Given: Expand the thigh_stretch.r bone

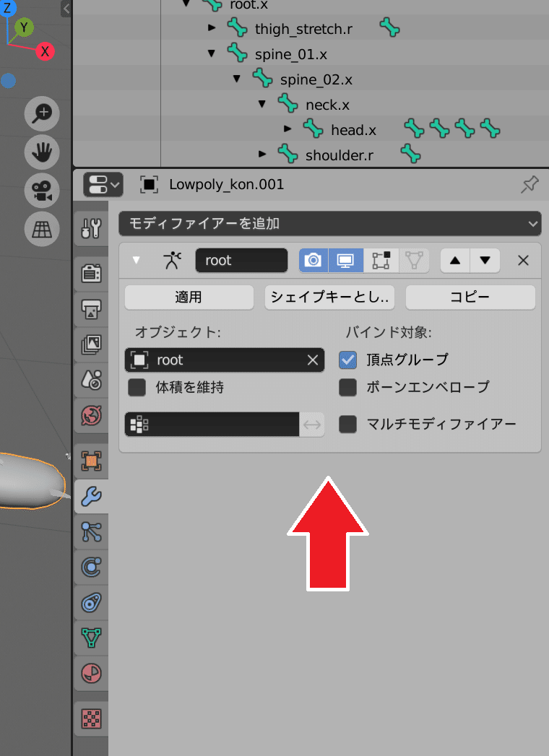Looking at the screenshot, I should [x=212, y=27].
